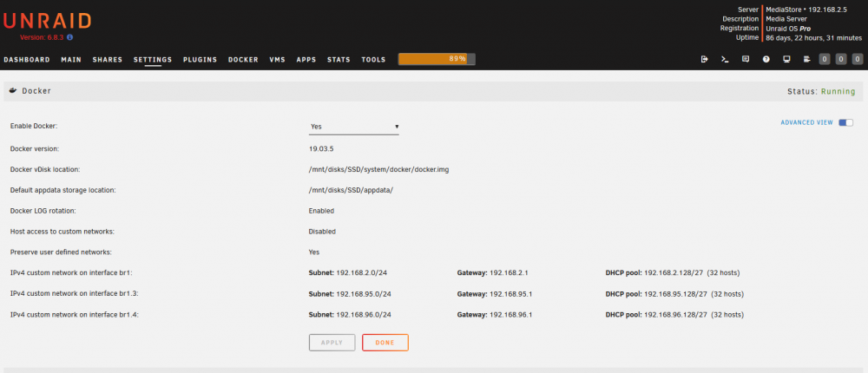The image size is (868, 373).
Task: Click the Docker vDisk location label
Action: (45, 169)
